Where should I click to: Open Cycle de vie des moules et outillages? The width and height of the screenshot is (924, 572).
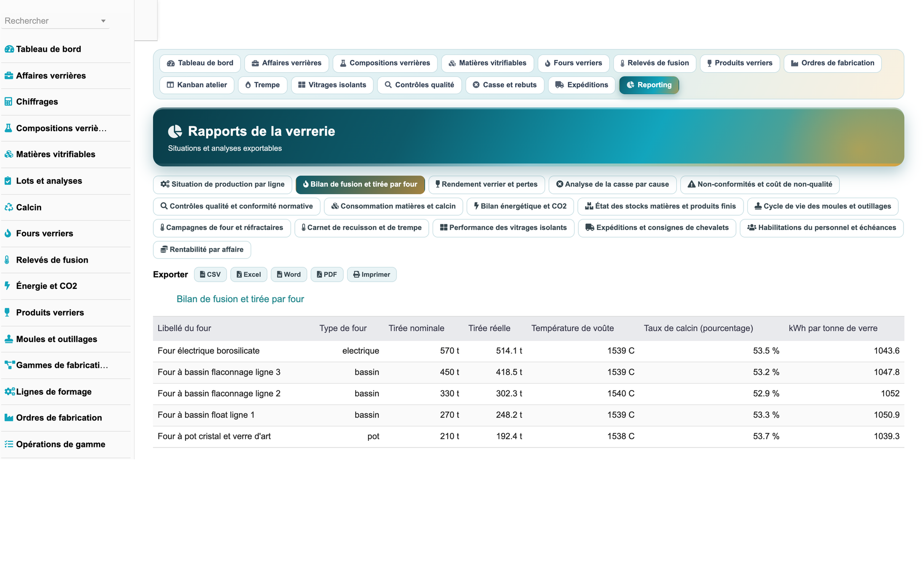(x=823, y=206)
